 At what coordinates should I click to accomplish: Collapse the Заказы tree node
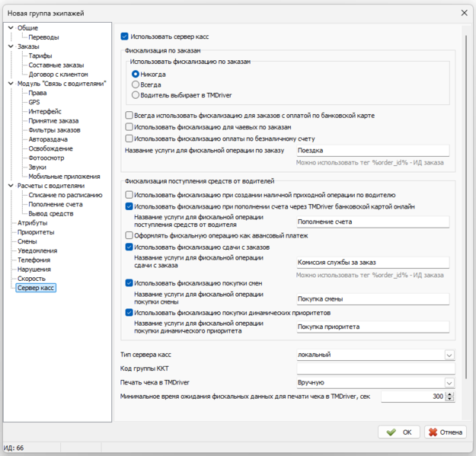(x=11, y=46)
